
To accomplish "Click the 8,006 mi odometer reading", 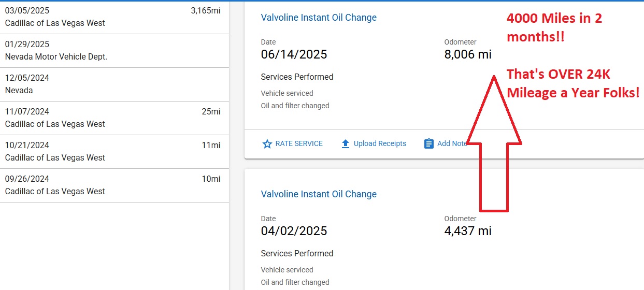I will [x=467, y=54].
